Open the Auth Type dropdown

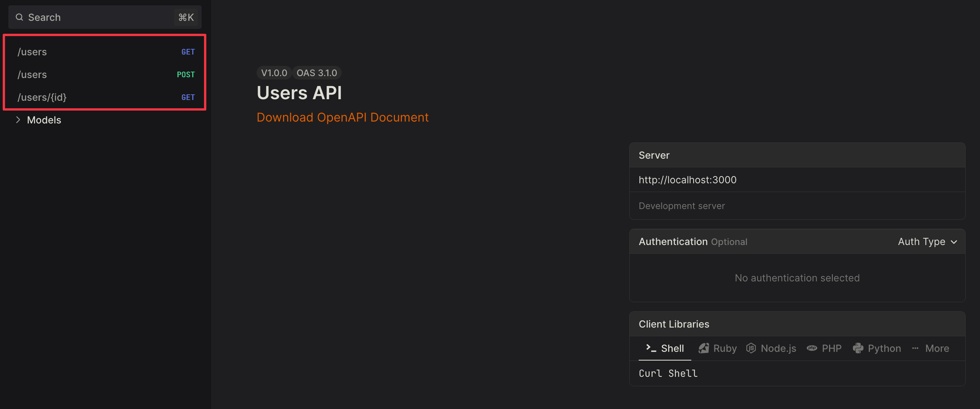pos(927,242)
